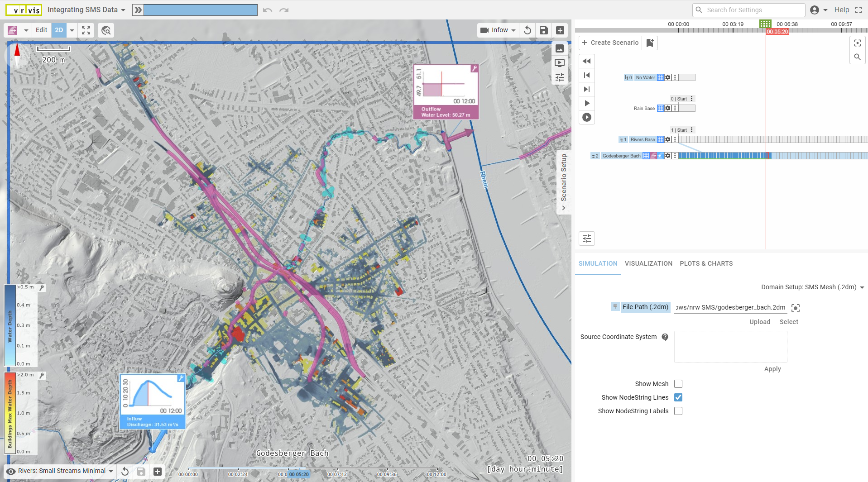Click the bookmark scenario icon
This screenshot has height=482, width=868.
tap(650, 43)
